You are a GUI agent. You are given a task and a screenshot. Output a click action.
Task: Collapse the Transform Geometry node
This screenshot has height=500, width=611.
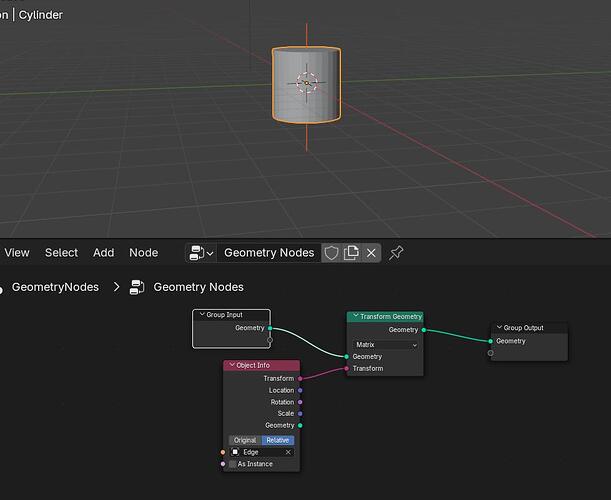(x=355, y=316)
